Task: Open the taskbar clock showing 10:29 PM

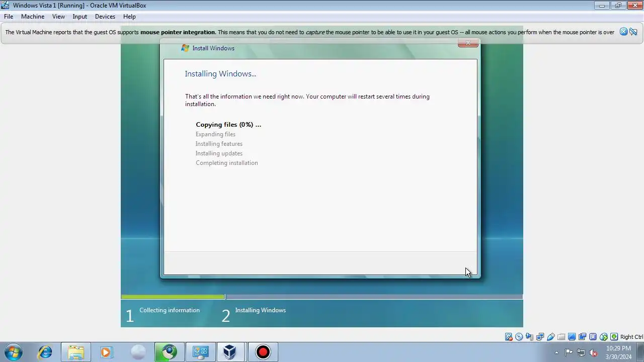Action: click(x=618, y=352)
